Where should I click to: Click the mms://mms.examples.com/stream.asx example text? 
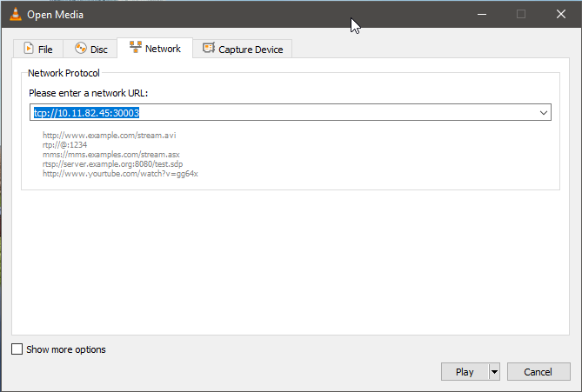coord(111,155)
